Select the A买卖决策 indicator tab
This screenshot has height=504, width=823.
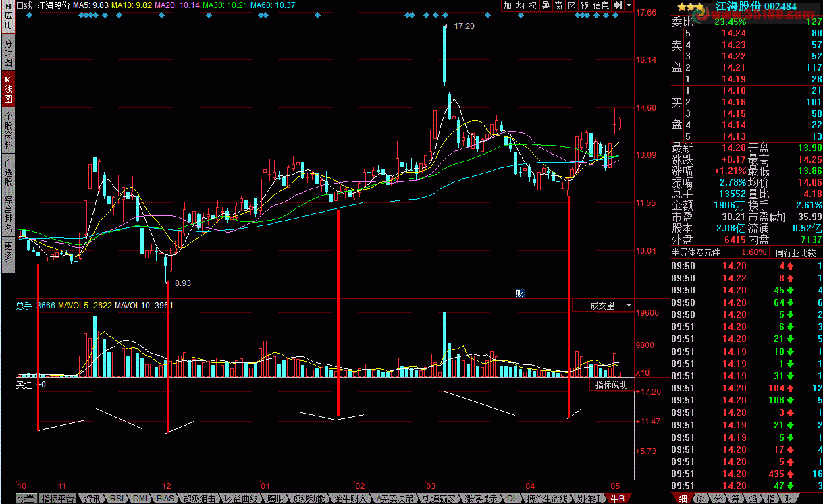[x=395, y=499]
